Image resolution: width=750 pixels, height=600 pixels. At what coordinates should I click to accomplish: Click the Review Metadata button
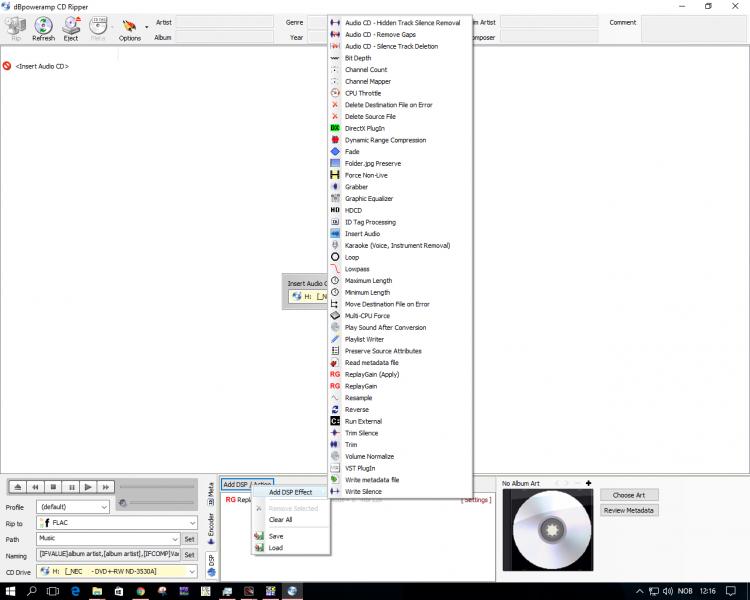tap(629, 510)
